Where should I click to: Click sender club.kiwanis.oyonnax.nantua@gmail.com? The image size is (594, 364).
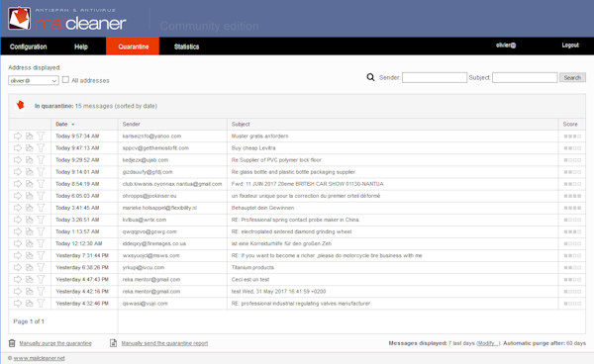click(x=172, y=184)
